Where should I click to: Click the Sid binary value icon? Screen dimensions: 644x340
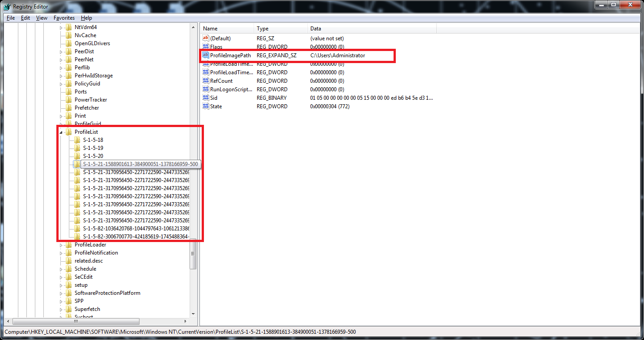point(206,98)
